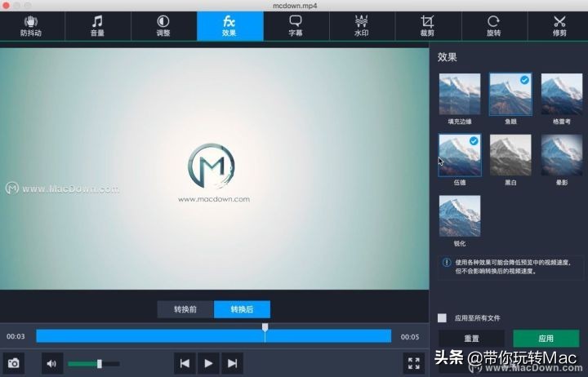
Task: Click the green 应用 apply button
Action: coord(546,339)
